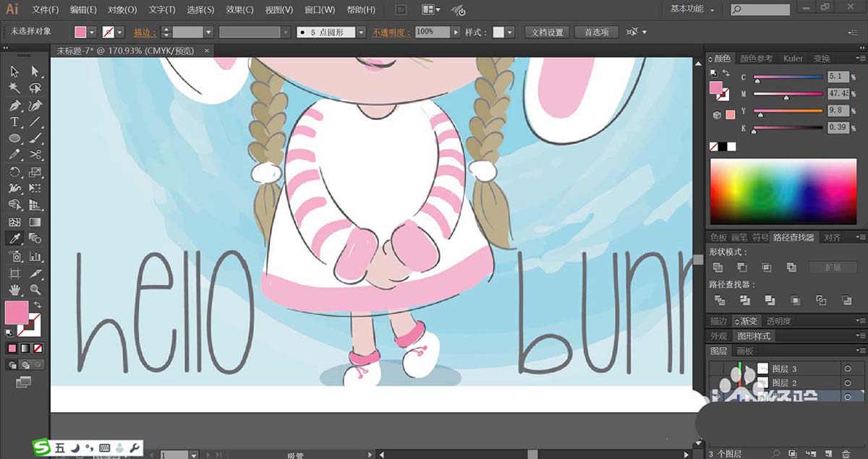Switch to the 渐变 panel tab
This screenshot has width=868, height=459.
click(x=747, y=321)
